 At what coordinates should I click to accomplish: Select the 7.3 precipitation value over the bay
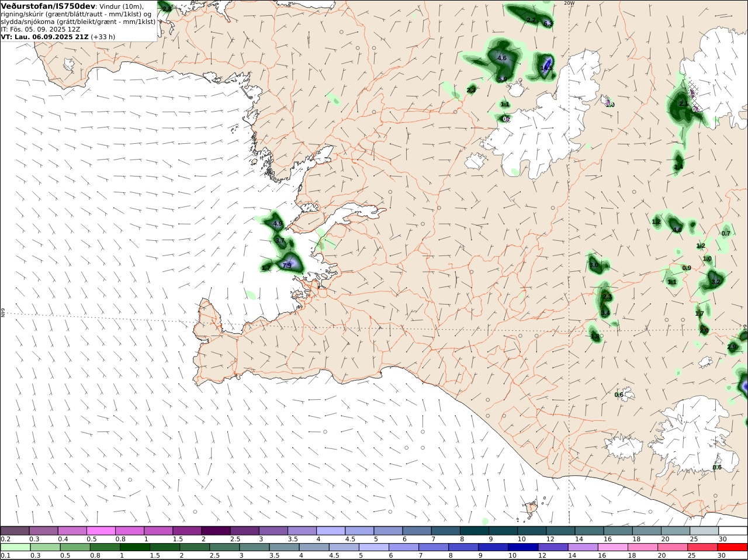coord(286,265)
